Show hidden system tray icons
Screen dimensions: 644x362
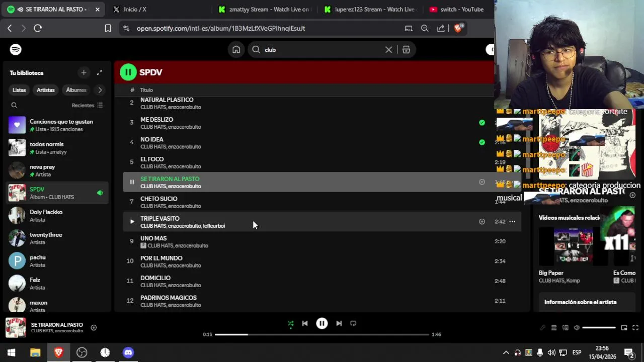[506, 352]
